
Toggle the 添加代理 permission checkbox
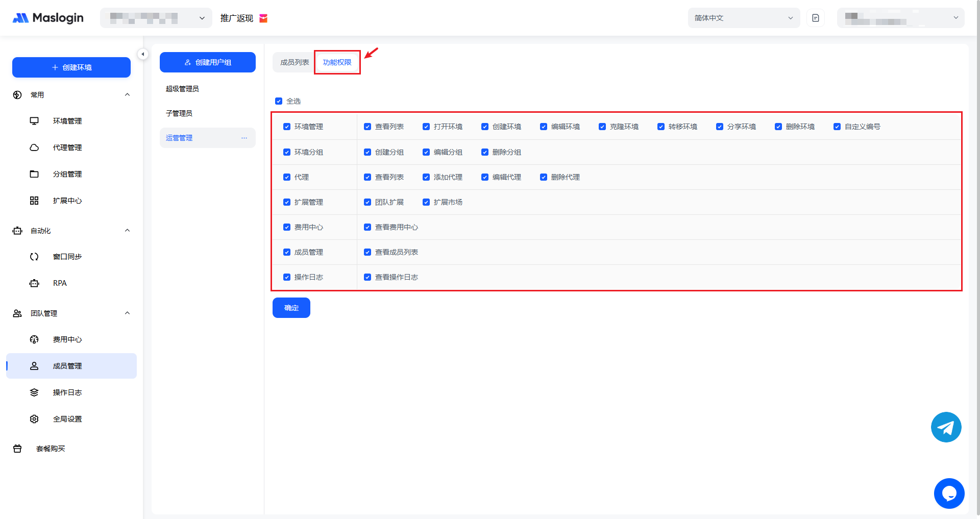click(x=426, y=177)
